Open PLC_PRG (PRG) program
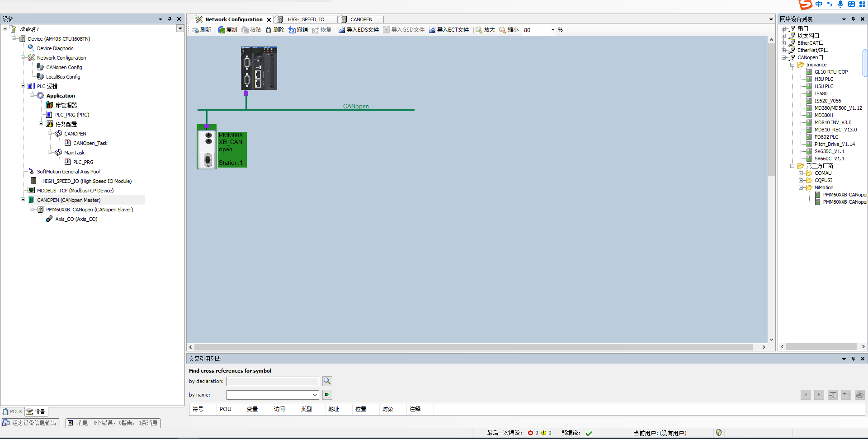Viewport: 868px width, 439px height. coord(72,115)
